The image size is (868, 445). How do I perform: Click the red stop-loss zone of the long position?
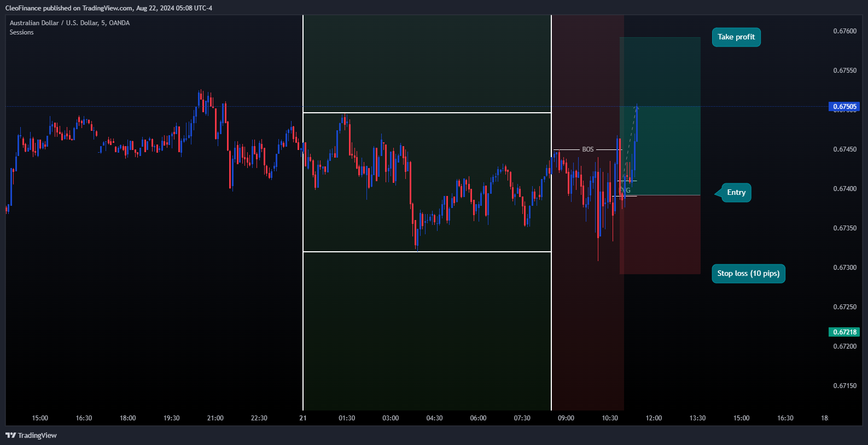click(660, 235)
